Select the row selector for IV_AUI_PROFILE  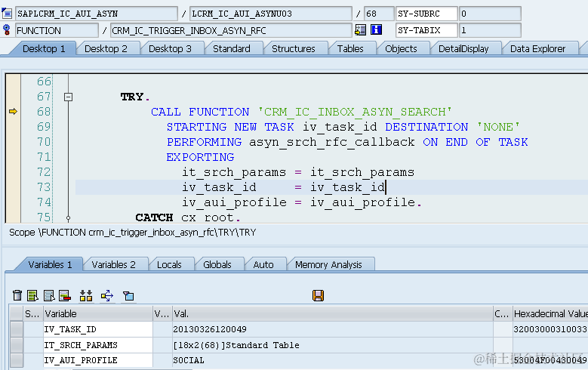click(x=17, y=360)
